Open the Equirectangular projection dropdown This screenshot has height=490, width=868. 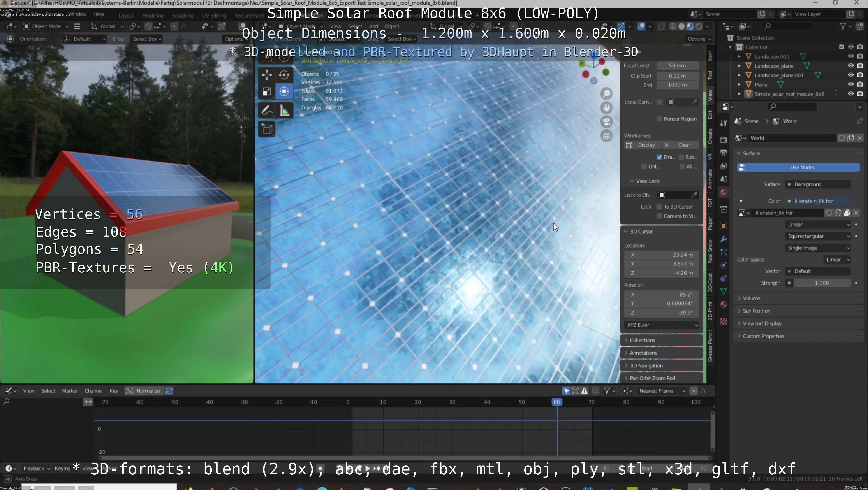click(818, 236)
